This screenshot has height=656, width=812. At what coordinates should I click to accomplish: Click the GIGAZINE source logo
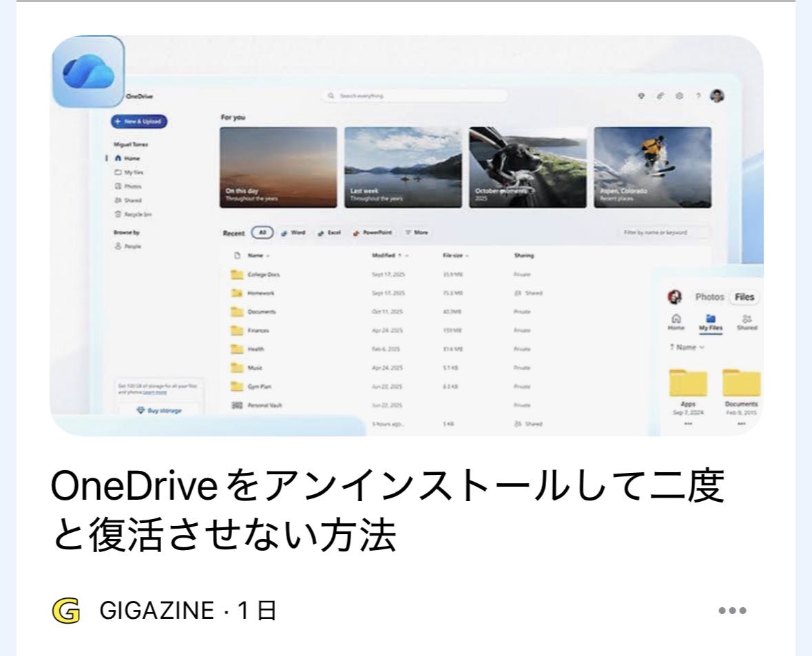[66, 610]
